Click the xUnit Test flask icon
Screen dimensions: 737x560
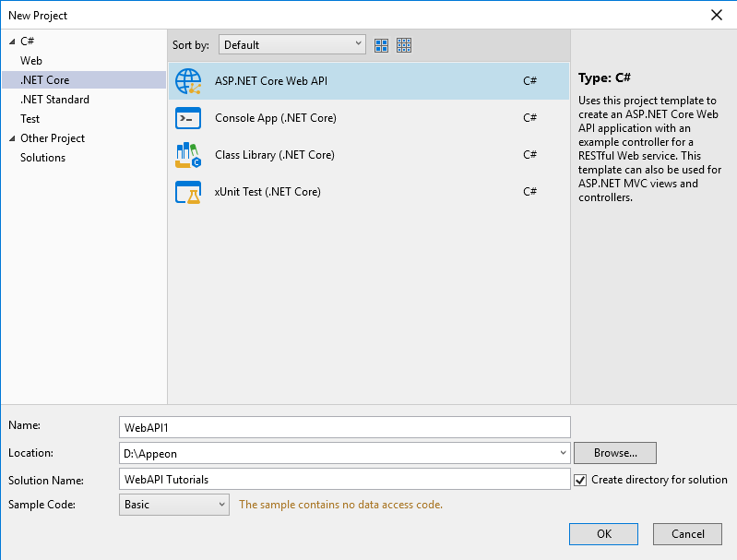188,192
